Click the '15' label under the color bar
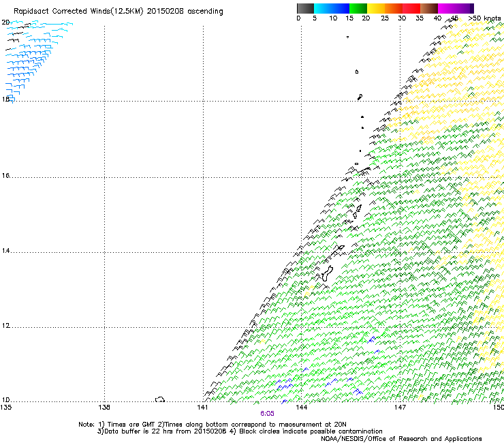Viewport: 504px width, 443px height. 349,18
